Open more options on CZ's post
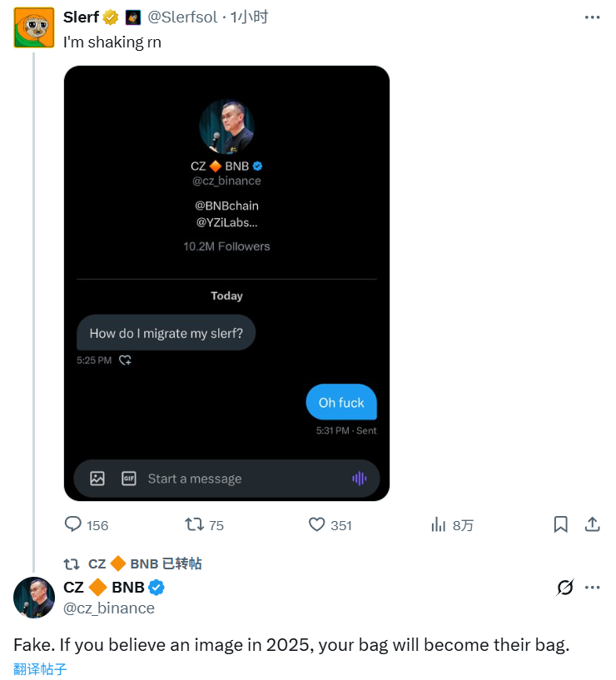Image resolution: width=616 pixels, height=680 pixels. pyautogui.click(x=592, y=588)
